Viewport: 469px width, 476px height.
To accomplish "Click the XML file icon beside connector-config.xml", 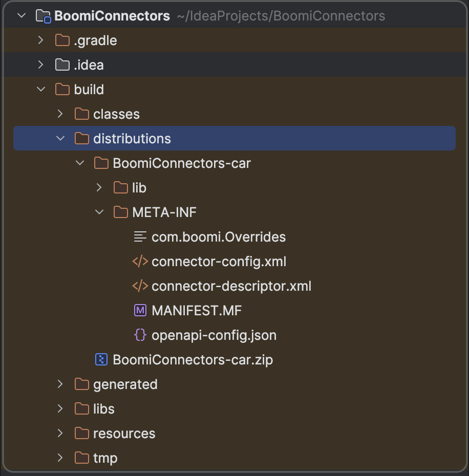I will click(140, 261).
